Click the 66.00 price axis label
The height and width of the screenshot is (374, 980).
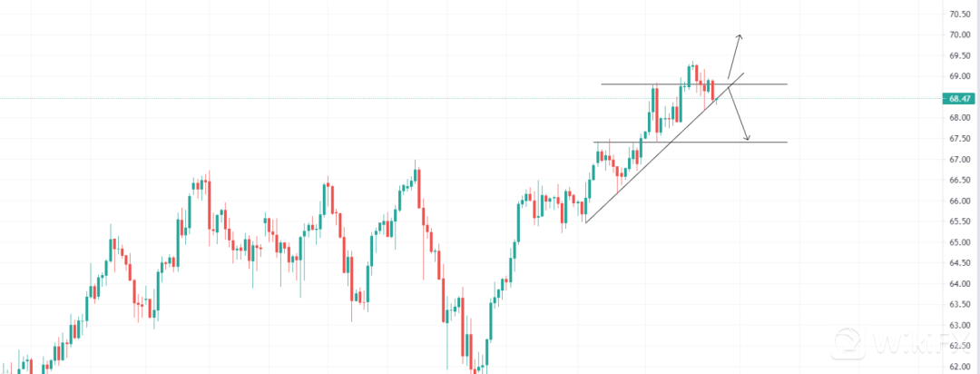tap(961, 202)
